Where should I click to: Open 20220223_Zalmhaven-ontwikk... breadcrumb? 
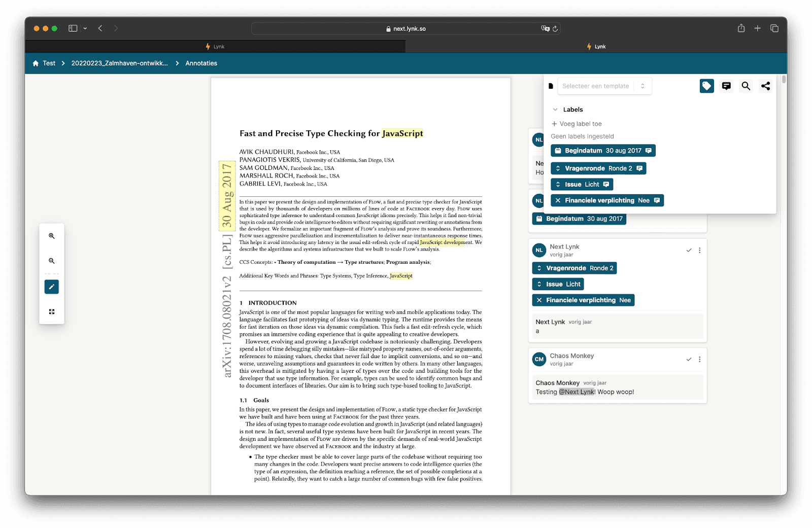119,63
